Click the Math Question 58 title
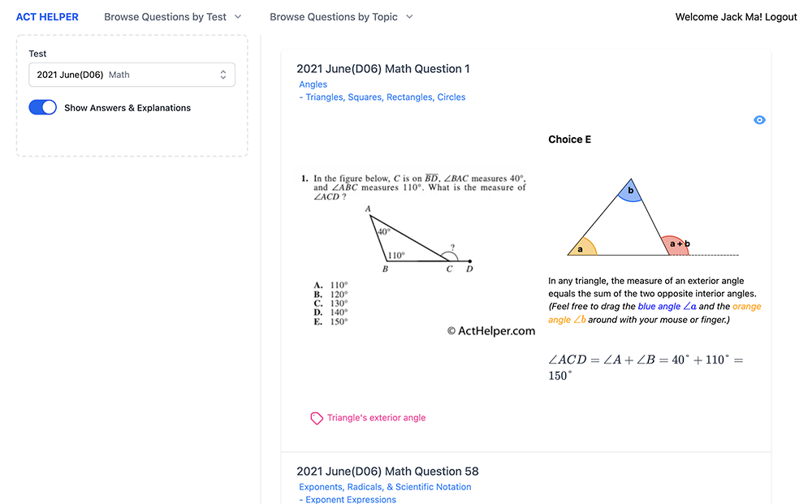This screenshot has width=812, height=504. [387, 472]
